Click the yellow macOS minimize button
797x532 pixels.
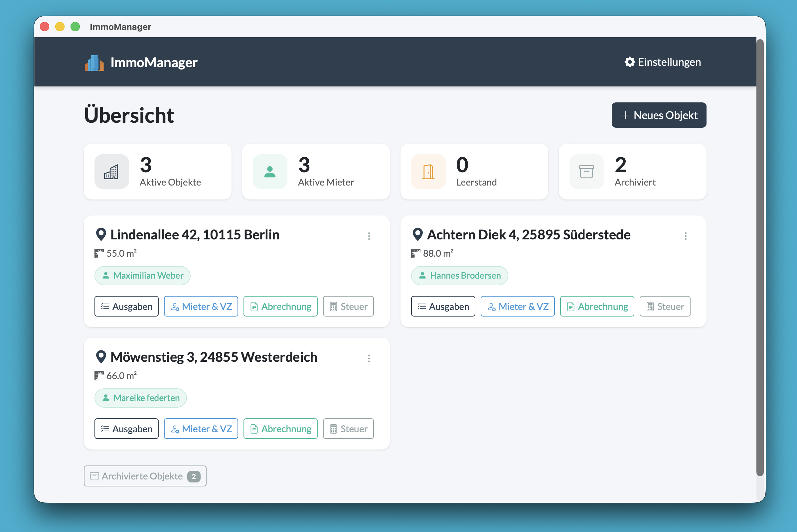[60, 27]
